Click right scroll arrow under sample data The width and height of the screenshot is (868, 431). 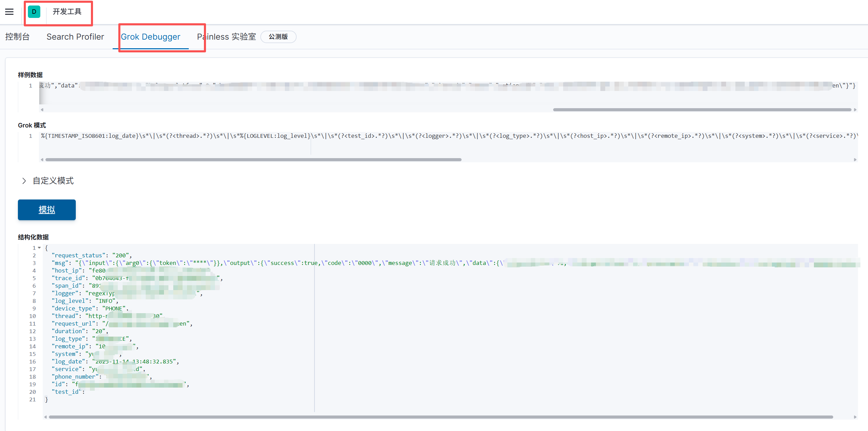pos(855,110)
